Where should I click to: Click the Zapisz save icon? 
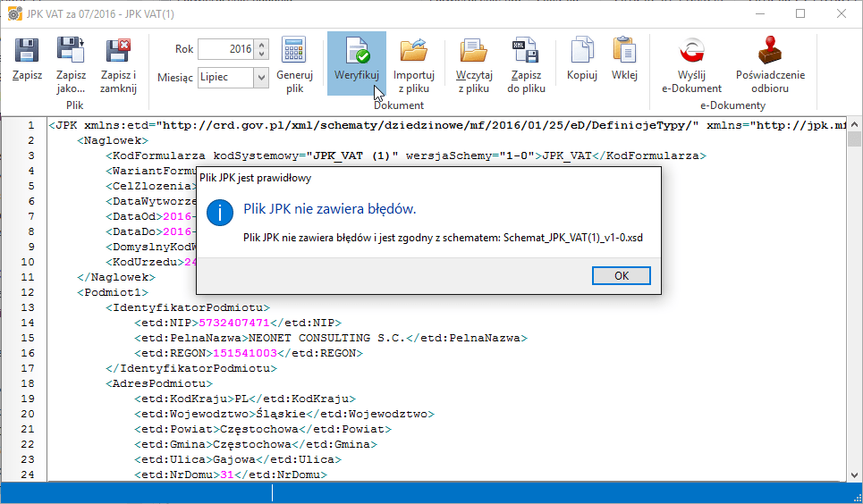[x=27, y=51]
